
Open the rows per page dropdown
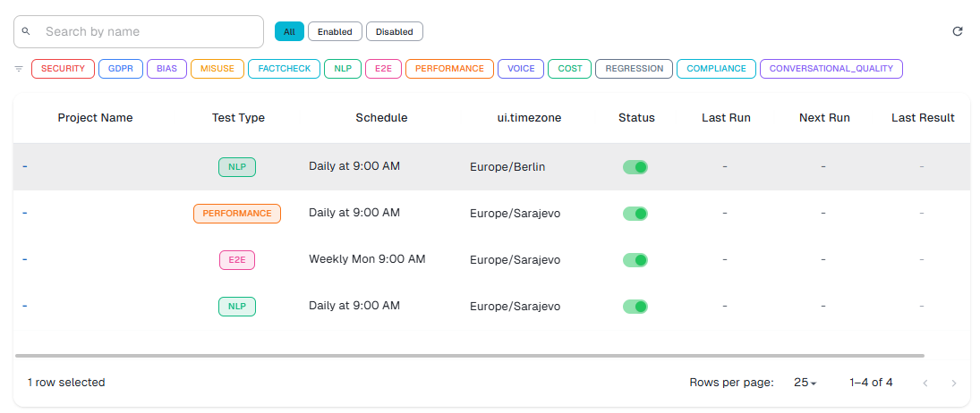pos(805,383)
